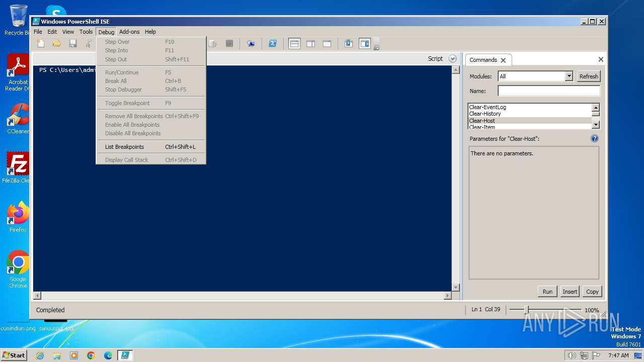Open the File menu

(38, 32)
